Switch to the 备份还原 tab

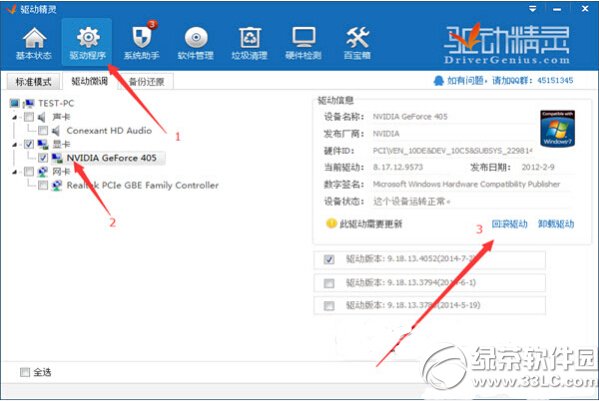(147, 81)
